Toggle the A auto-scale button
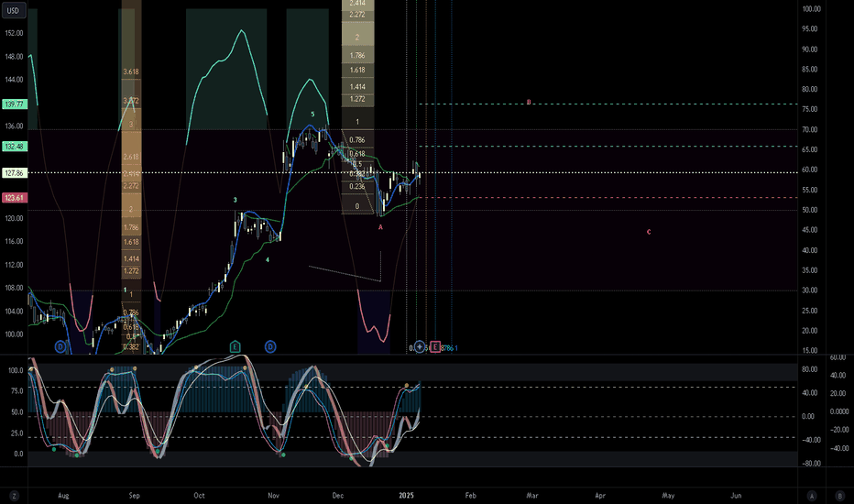This screenshot has width=854, height=504. 812,496
